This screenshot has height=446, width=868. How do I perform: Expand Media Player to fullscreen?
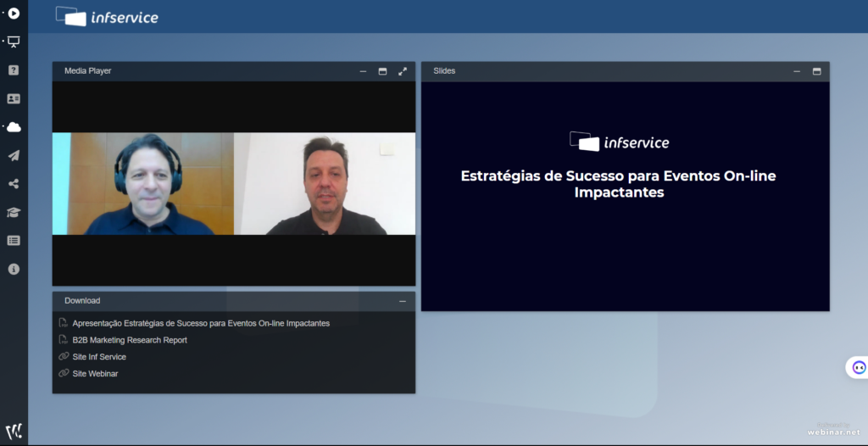[403, 71]
